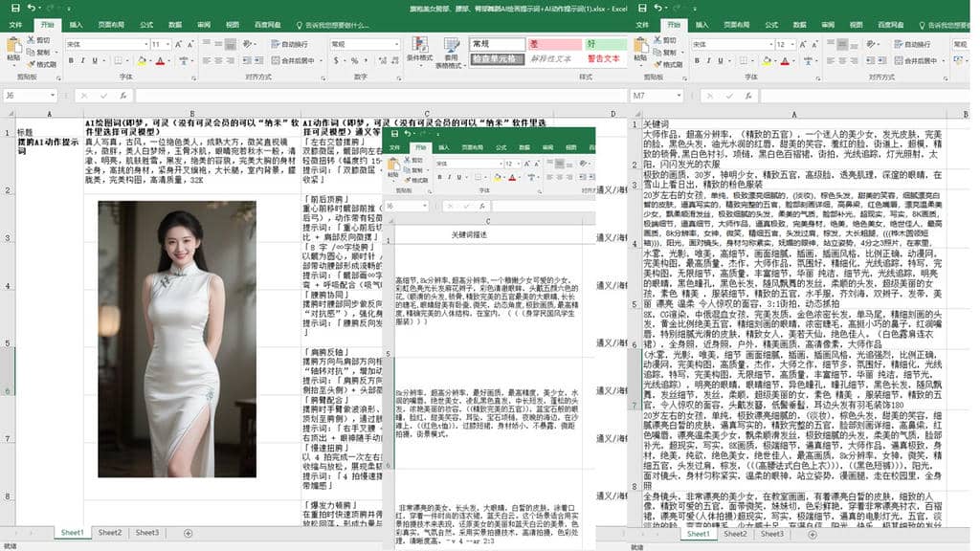Click the 剪切 (Cut) scissors icon
The width and height of the screenshot is (980, 551).
click(x=31, y=39)
